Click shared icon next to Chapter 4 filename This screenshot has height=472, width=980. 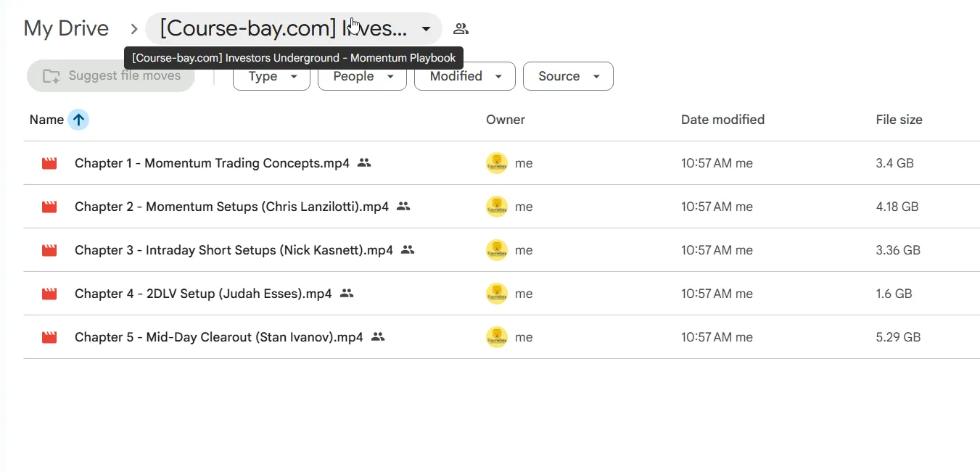pyautogui.click(x=347, y=294)
